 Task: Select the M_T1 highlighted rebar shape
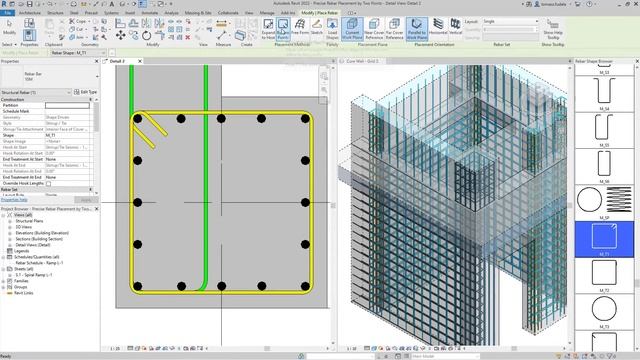tap(604, 239)
